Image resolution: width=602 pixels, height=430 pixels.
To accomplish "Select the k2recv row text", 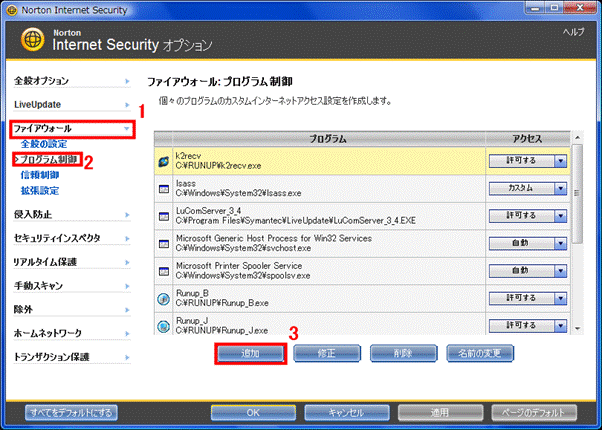I will click(218, 161).
